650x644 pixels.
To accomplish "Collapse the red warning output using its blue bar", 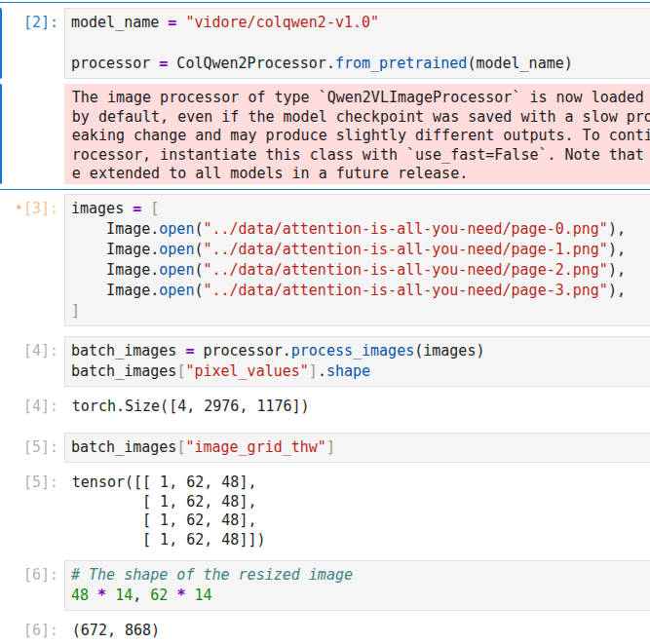I will click(2, 133).
